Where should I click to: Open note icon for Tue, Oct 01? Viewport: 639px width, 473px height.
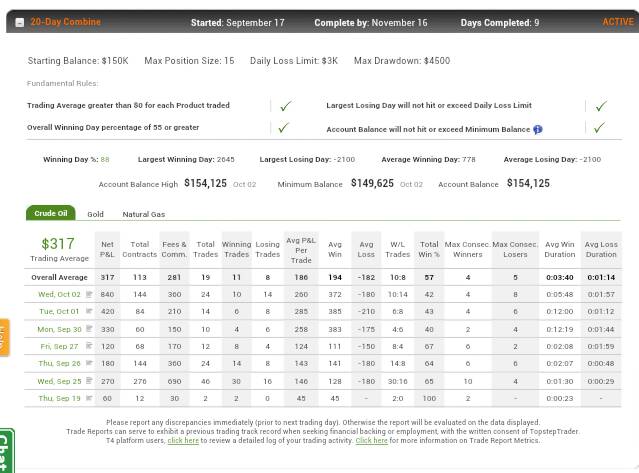tap(89, 311)
